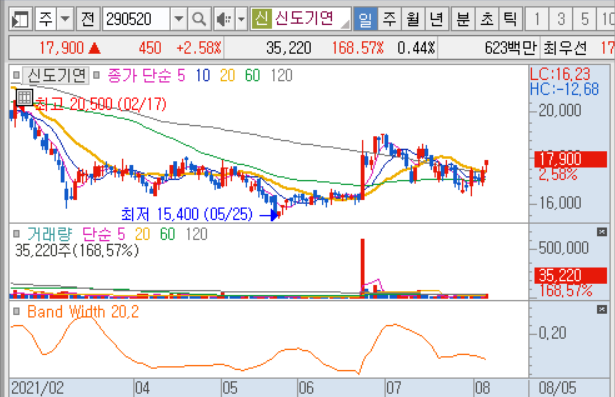
Task: Click the 최고 20,500 (02/17) label
Action: (x=100, y=104)
